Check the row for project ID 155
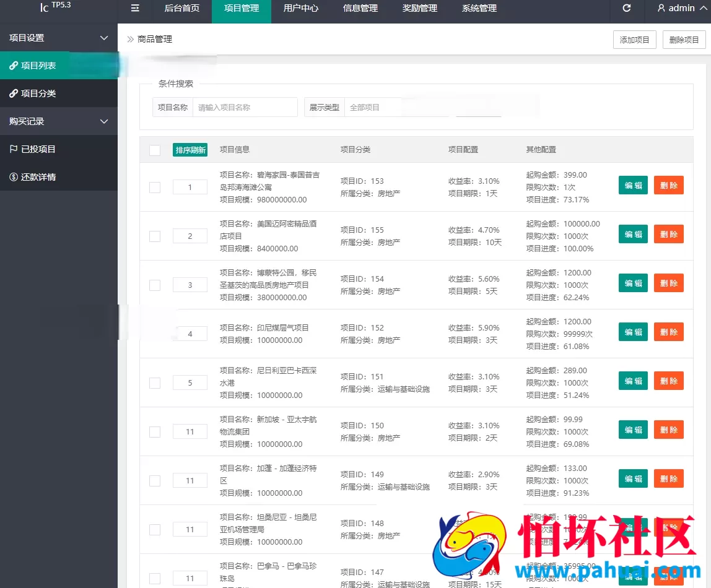The image size is (711, 588). pos(155,236)
